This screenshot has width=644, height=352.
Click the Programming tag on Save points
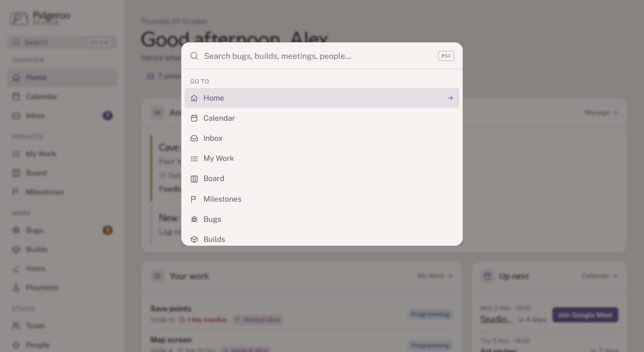430,314
